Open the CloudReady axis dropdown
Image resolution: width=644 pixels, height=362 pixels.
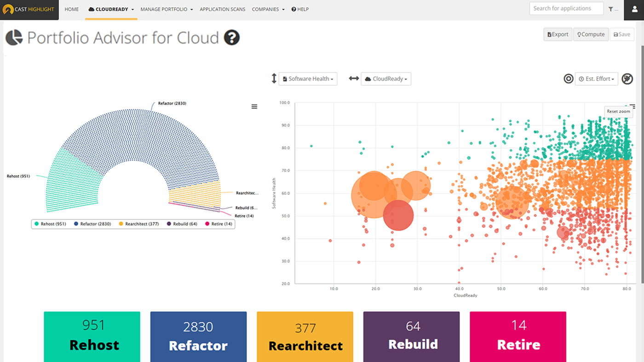click(385, 79)
